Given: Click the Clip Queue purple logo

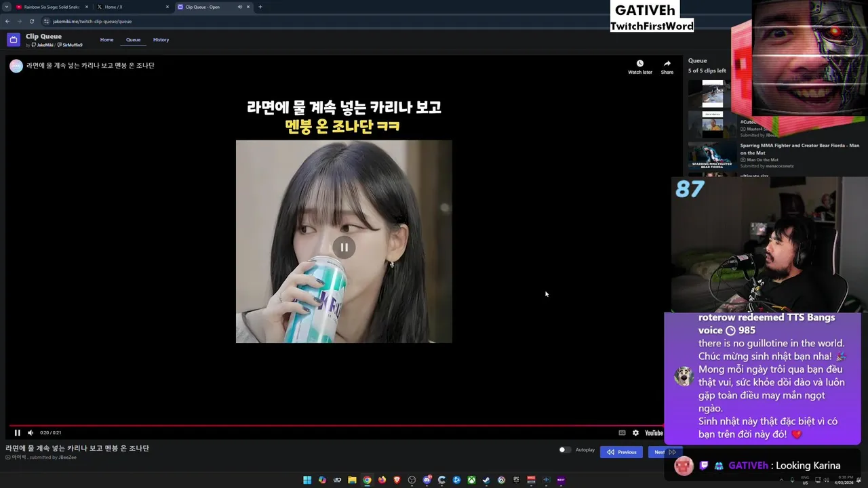Looking at the screenshot, I should tap(14, 39).
